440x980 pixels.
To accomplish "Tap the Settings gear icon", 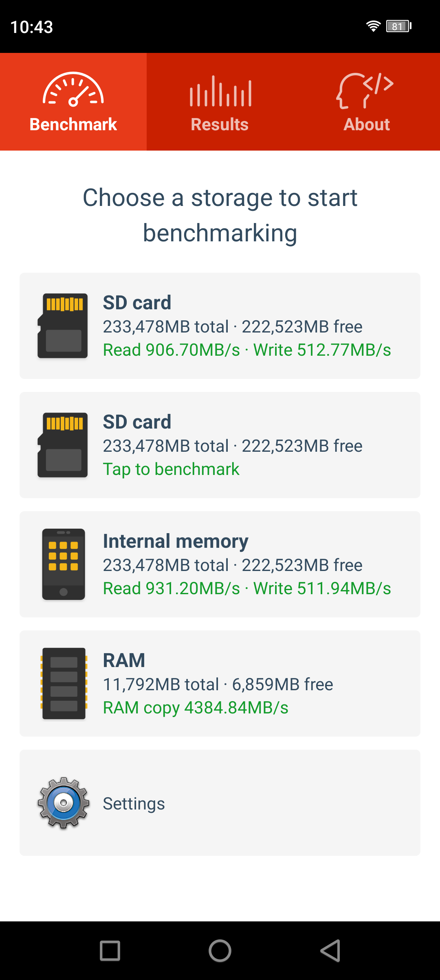I will click(64, 803).
